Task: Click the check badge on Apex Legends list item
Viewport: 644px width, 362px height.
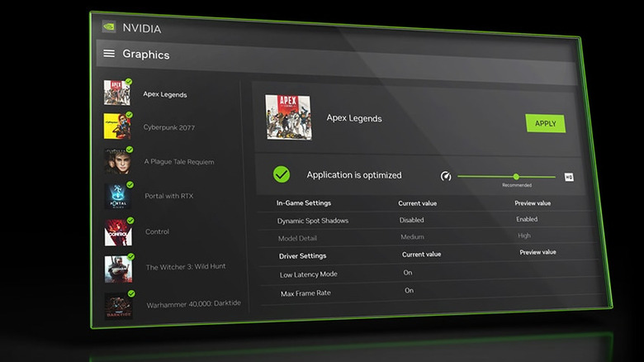Action: (129, 82)
